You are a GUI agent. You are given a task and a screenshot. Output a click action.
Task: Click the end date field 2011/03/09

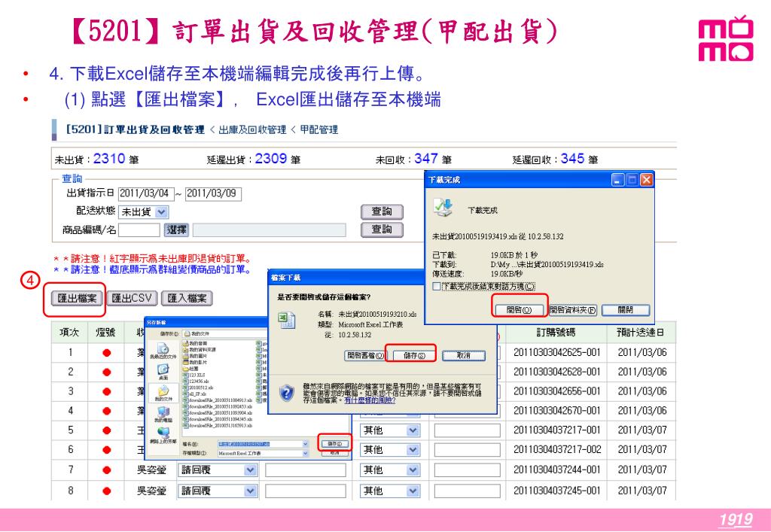click(213, 193)
